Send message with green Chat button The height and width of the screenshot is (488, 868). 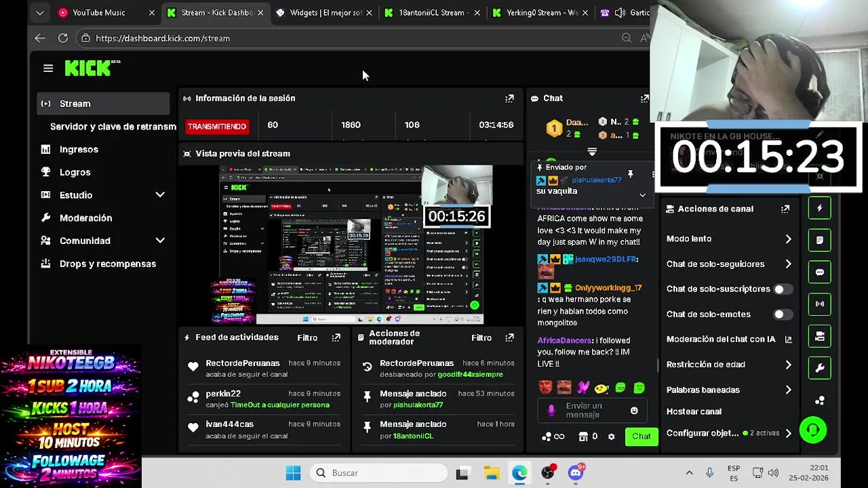pos(642,436)
